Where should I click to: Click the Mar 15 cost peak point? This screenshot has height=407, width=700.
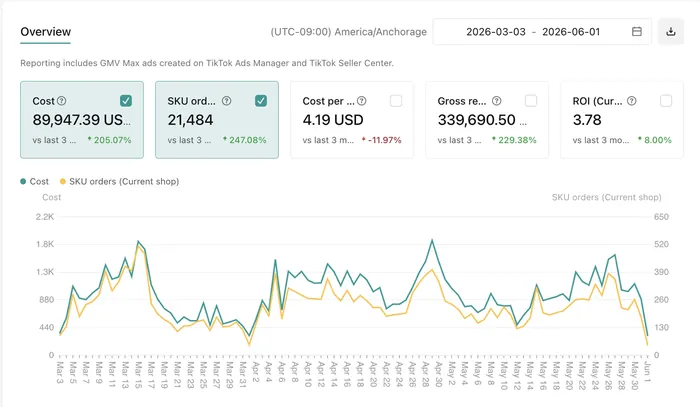[x=138, y=241]
